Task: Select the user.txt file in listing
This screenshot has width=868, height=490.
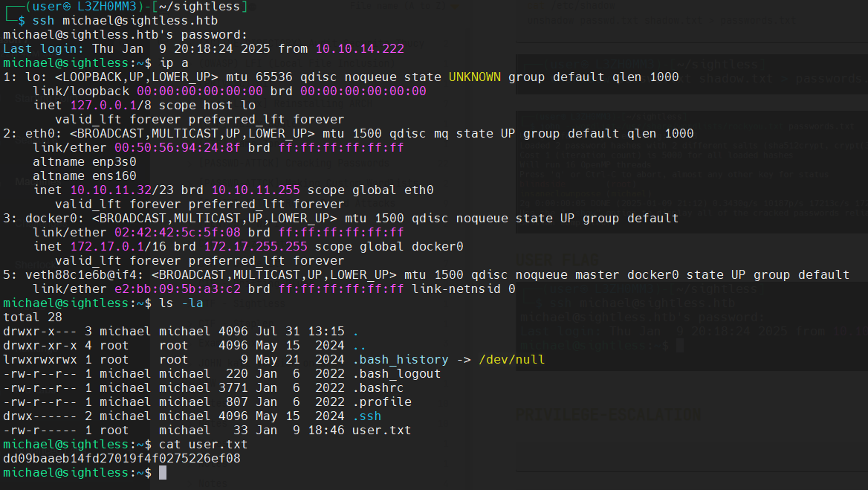Action: (382, 431)
